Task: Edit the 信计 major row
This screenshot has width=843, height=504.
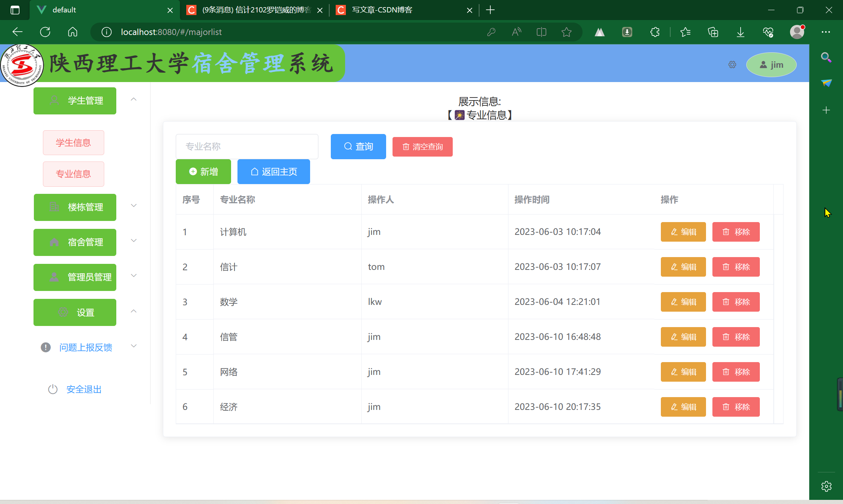Action: pyautogui.click(x=683, y=267)
